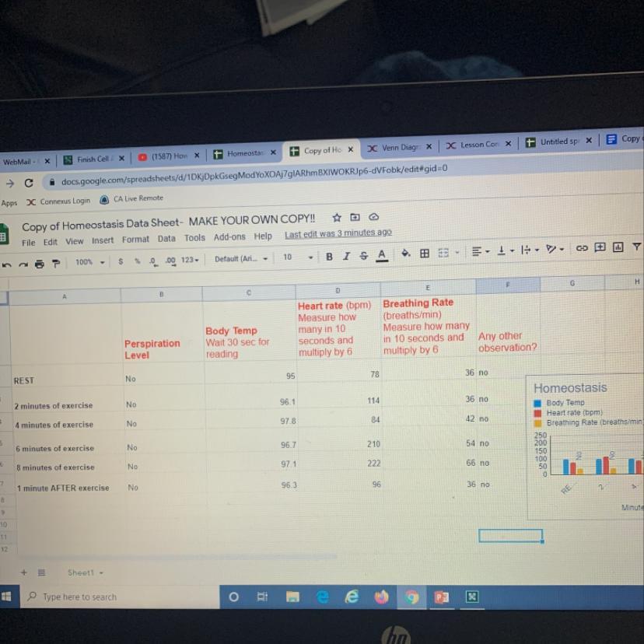Open the vertical align dropdown
Viewport: 644px width, 644px height.
[506, 250]
